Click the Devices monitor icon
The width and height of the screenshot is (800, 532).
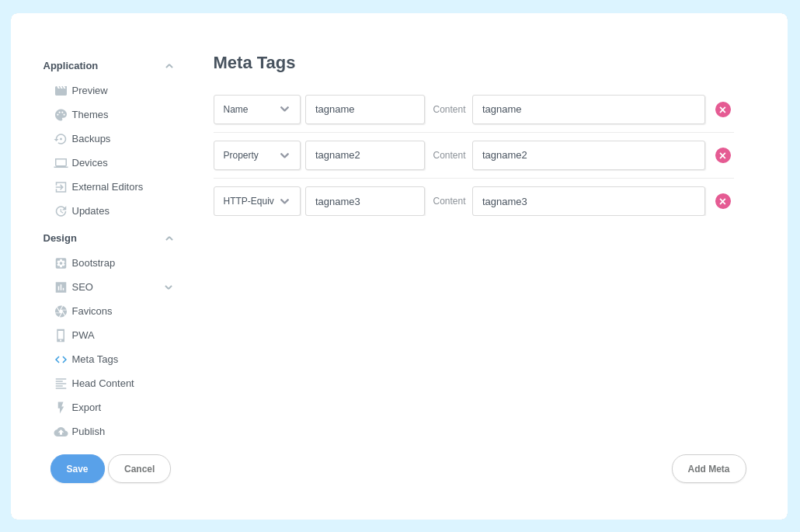point(61,162)
